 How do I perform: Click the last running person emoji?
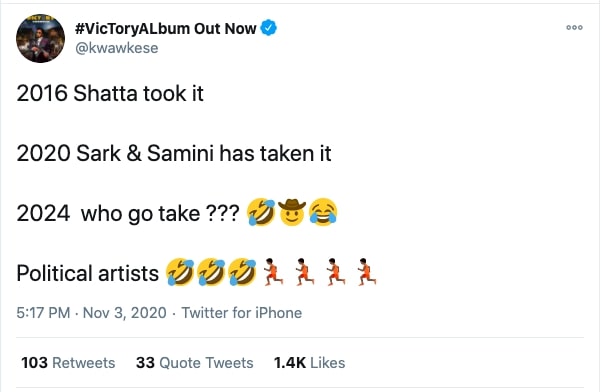tap(366, 272)
